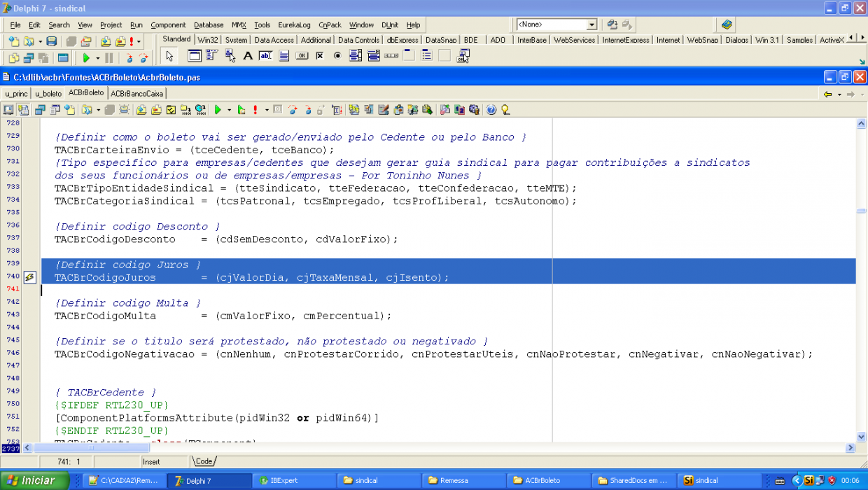This screenshot has width=868, height=490.
Task: Select the OK Button component in the palette
Action: click(x=302, y=55)
